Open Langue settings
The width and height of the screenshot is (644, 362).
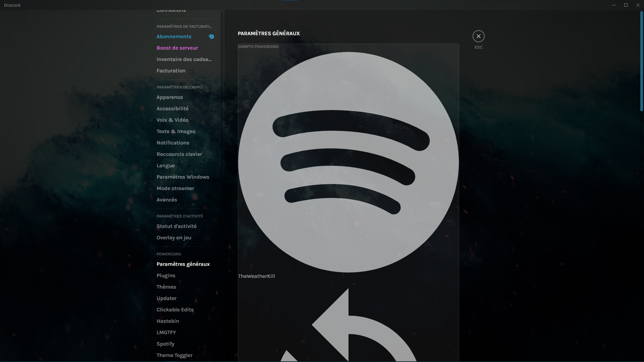click(x=185, y=166)
